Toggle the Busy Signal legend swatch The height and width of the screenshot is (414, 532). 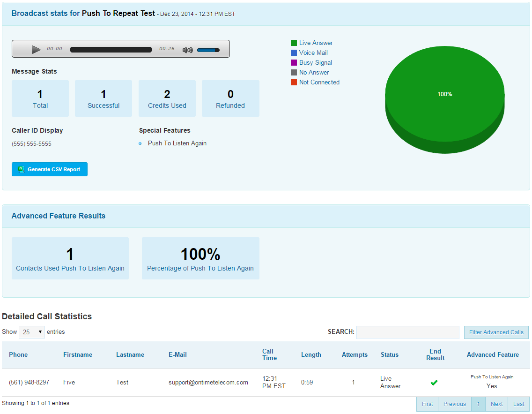294,62
